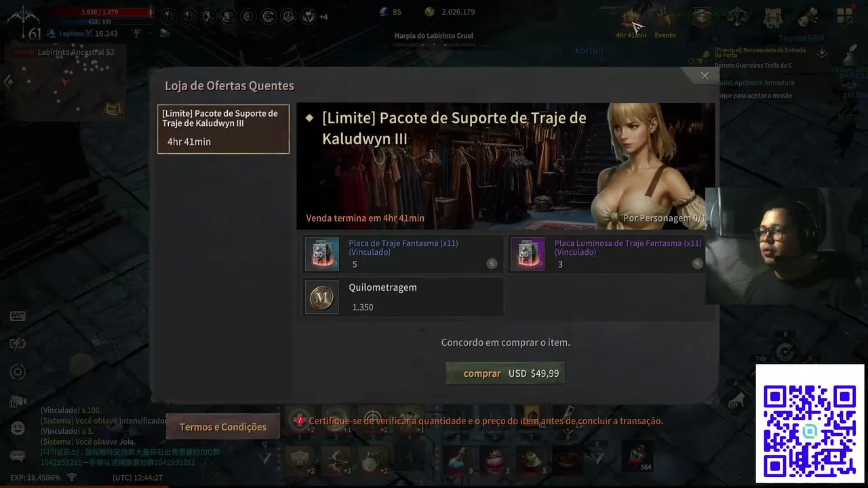Open the grid main menu icon

pos(845,16)
